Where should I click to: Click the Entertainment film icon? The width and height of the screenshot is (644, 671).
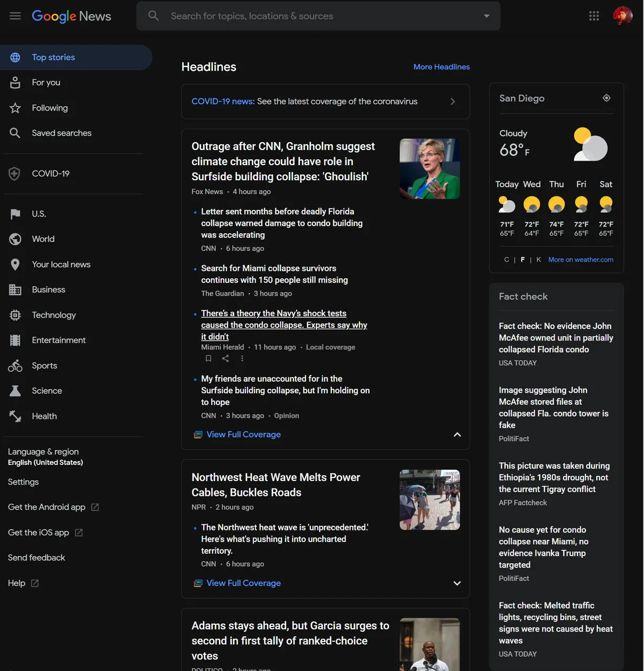[x=15, y=340]
